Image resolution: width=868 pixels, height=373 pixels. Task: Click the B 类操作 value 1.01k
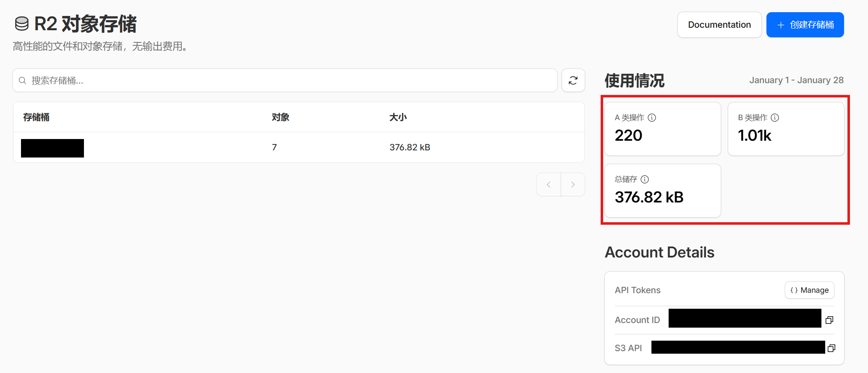[754, 135]
